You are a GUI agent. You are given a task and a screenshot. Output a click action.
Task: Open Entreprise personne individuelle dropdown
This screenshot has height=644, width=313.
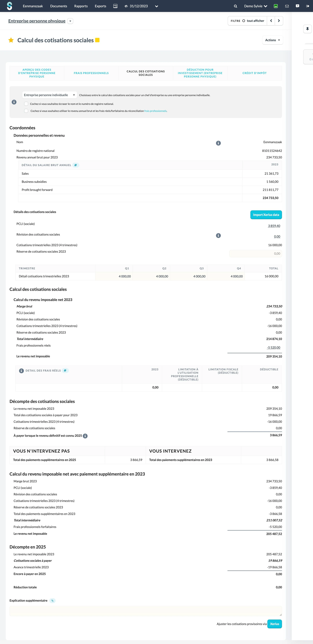point(50,95)
